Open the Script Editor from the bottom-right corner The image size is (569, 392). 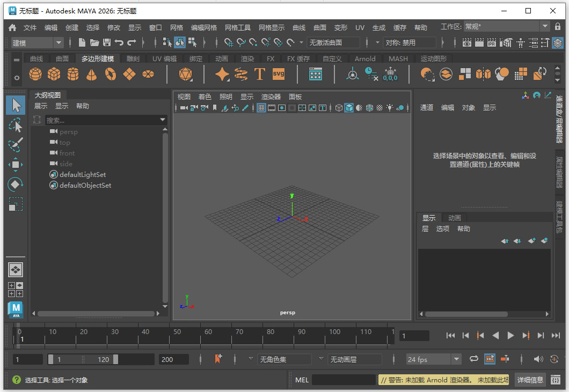tap(556, 379)
